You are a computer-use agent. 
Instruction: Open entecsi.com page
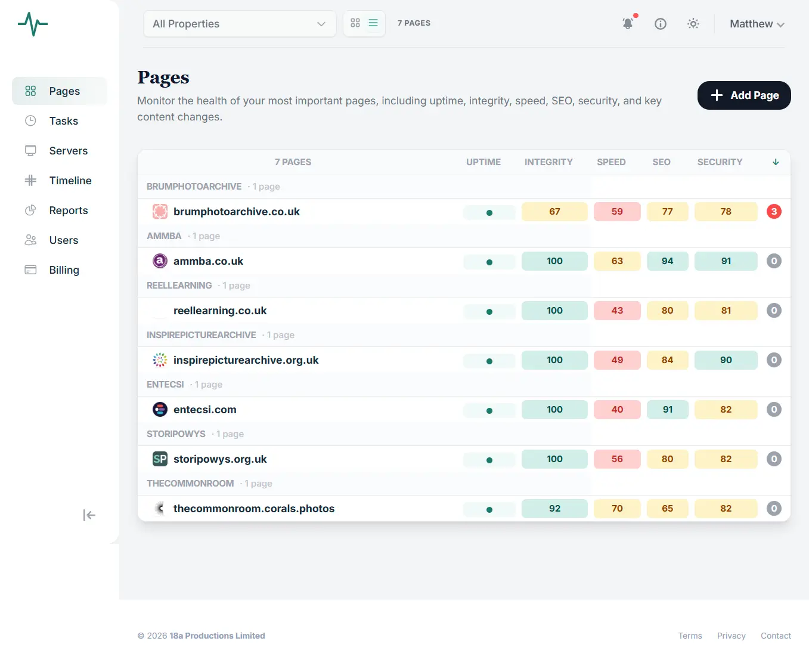pyautogui.click(x=204, y=410)
